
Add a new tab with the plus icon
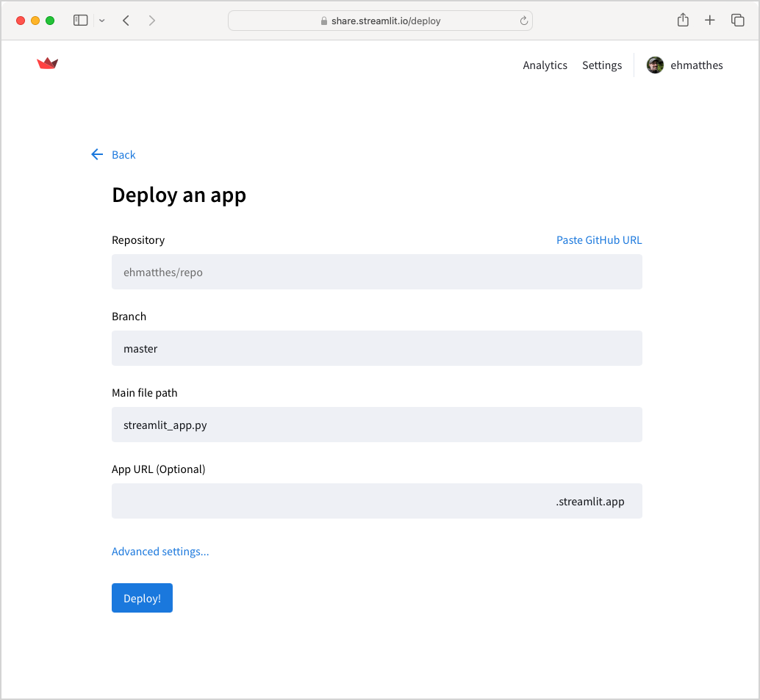[x=709, y=21]
